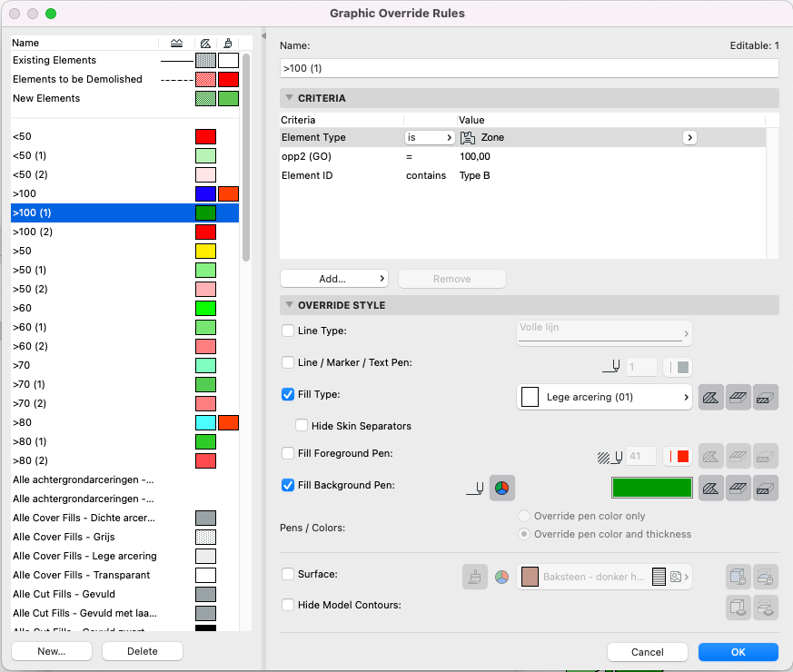The image size is (793, 672).
Task: Open the Volle lijn line type dropdown
Action: (x=604, y=333)
